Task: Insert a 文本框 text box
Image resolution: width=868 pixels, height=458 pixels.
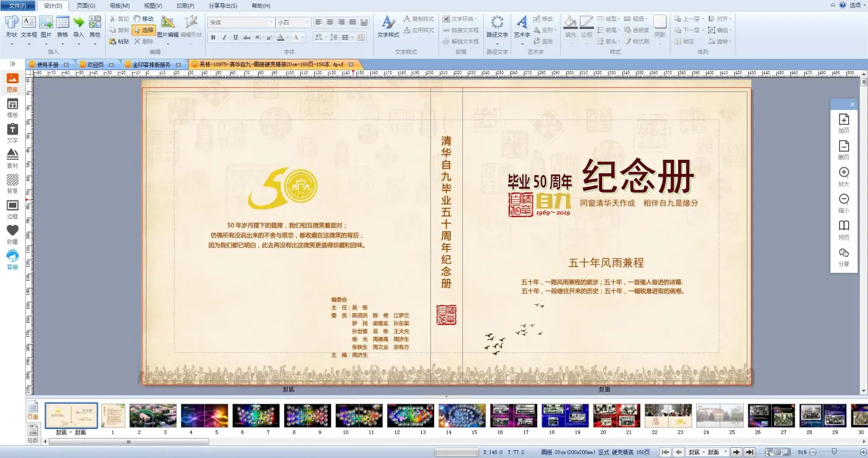Action: tap(29, 27)
